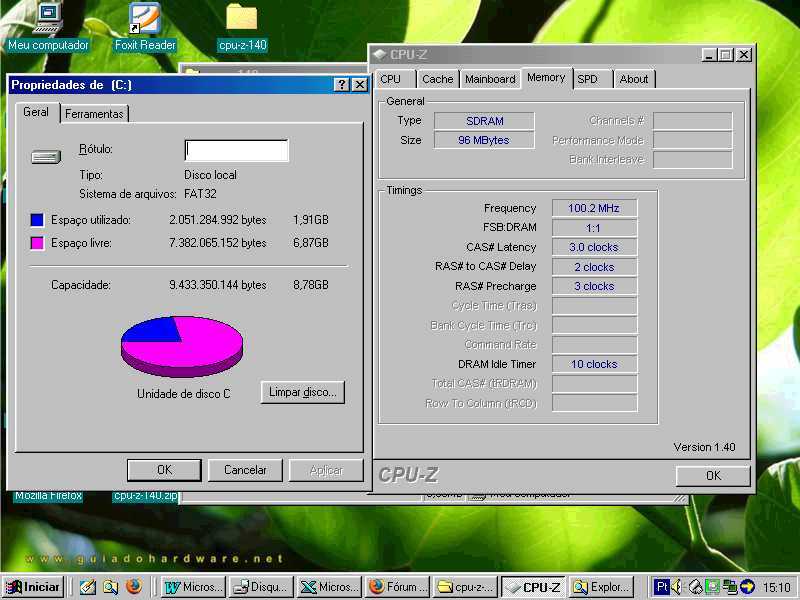Click the green square tray icon
Screen dimensions: 800x600
(713, 587)
